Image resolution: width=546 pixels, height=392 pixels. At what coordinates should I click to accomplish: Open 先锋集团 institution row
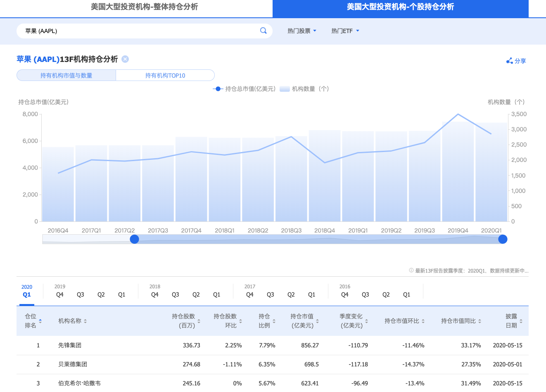click(x=70, y=345)
